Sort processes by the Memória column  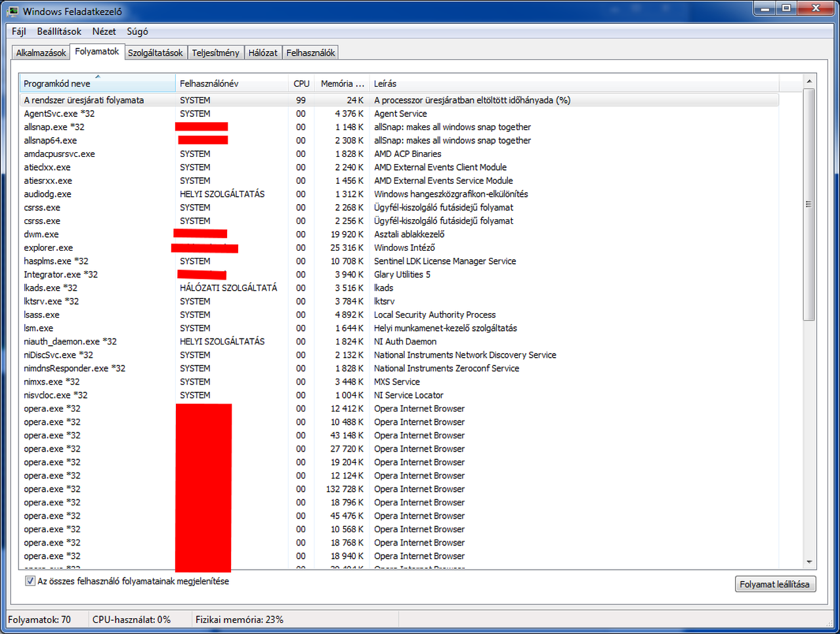pos(342,83)
